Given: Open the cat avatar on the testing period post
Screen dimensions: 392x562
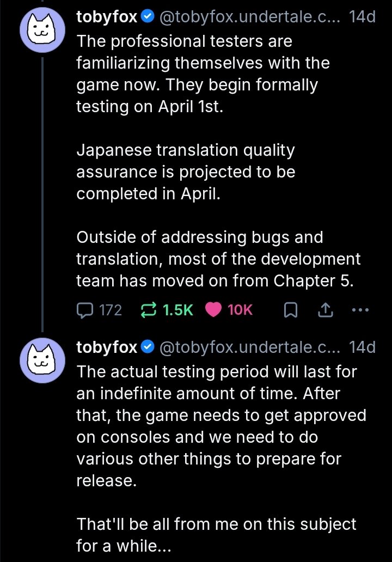Looking at the screenshot, I should tap(42, 360).
